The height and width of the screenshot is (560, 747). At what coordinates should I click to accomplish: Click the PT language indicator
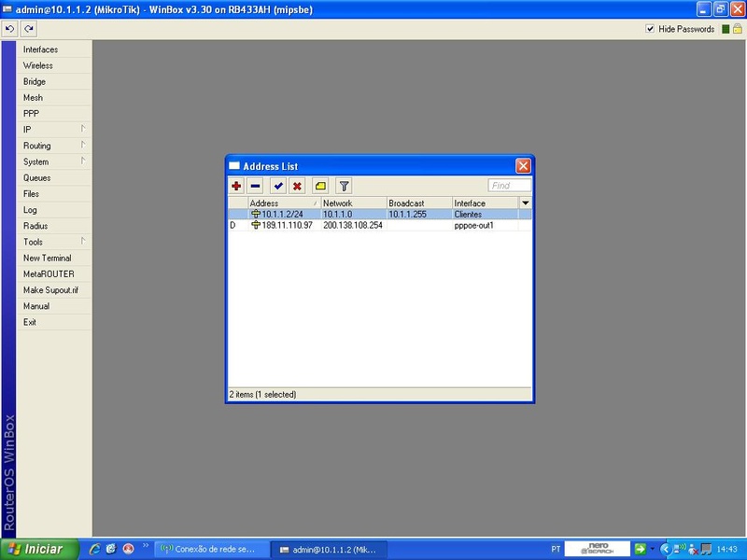point(556,549)
